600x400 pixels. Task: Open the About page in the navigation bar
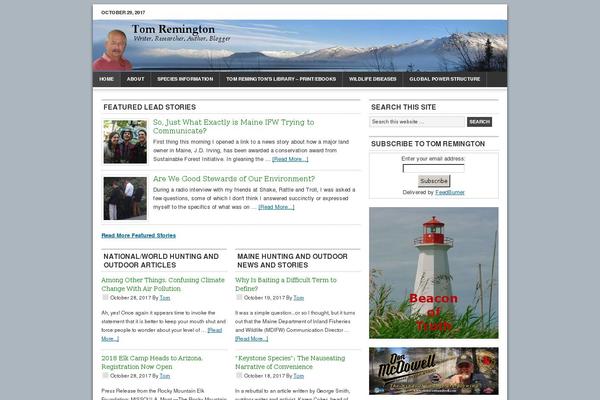(135, 79)
